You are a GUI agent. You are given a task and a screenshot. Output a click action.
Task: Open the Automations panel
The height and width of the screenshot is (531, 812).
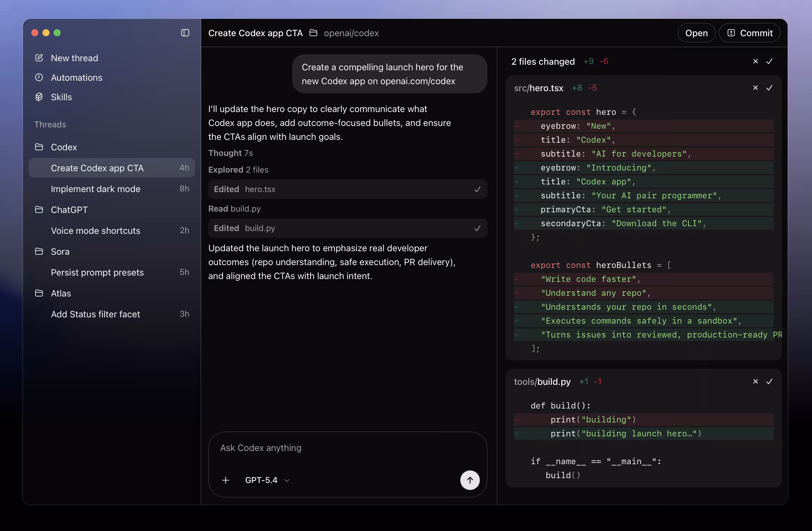click(x=77, y=78)
